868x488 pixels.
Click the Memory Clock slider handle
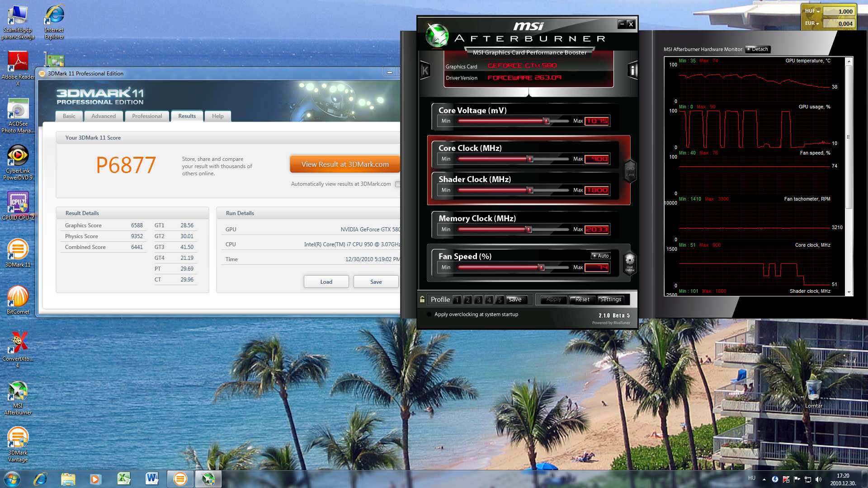528,230
